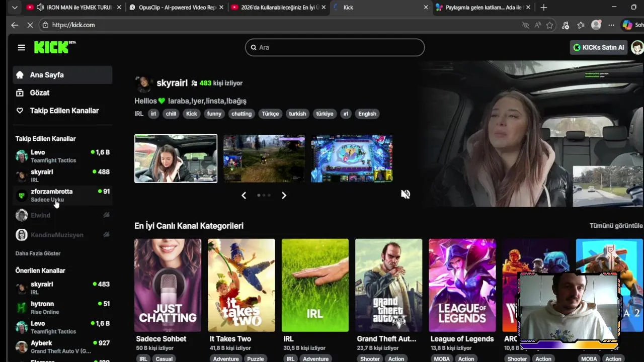Open offline KendineMuzisyen channel
The width and height of the screenshot is (644, 362).
(62, 235)
